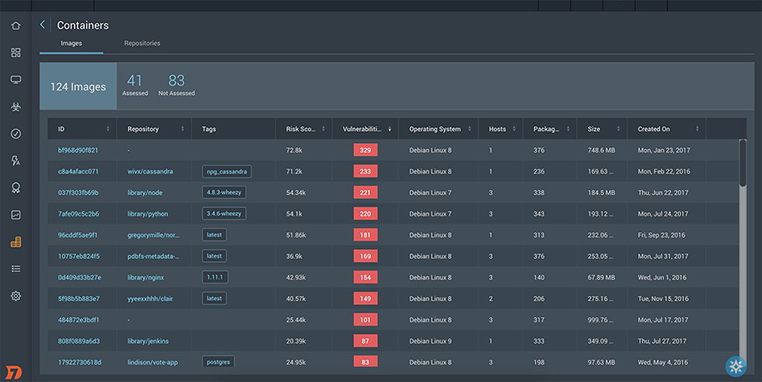This screenshot has height=382, width=762.
Task: Open the yyeexxhhh/clair repository link
Action: point(150,298)
